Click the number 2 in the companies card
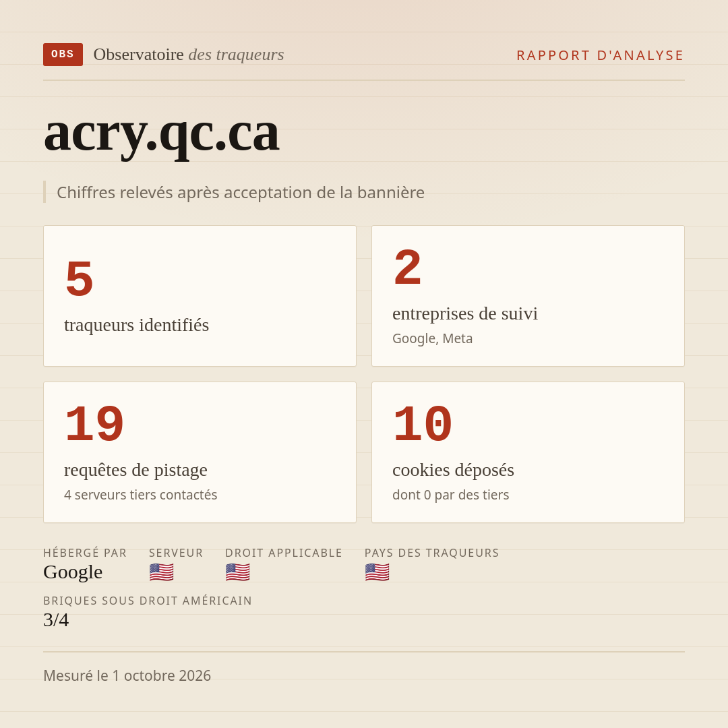Image resolution: width=728 pixels, height=728 pixels. point(407,268)
